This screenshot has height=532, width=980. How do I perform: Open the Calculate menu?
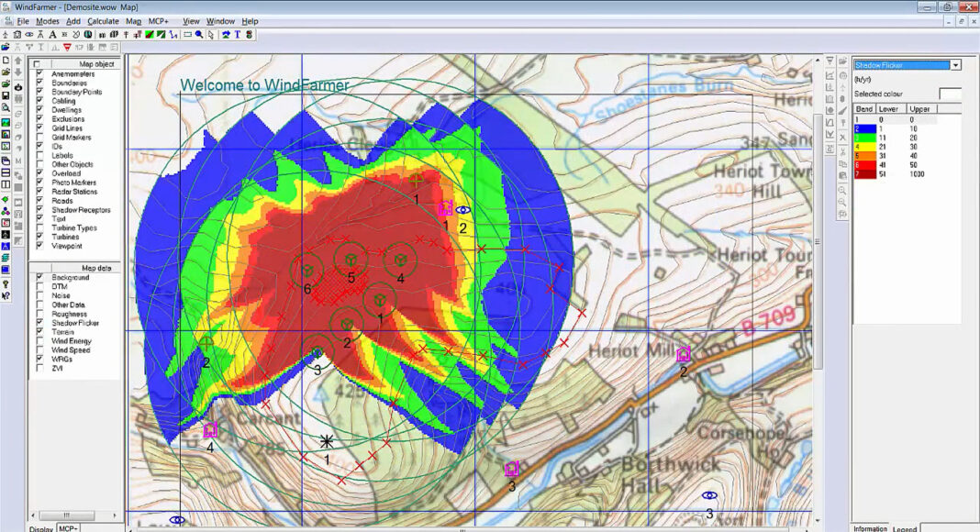pyautogui.click(x=103, y=20)
